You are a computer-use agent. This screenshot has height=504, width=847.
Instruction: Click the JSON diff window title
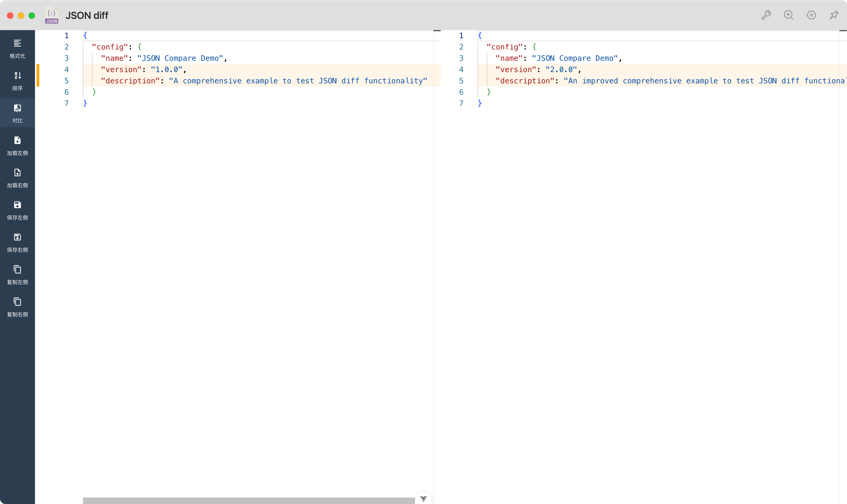coord(87,15)
